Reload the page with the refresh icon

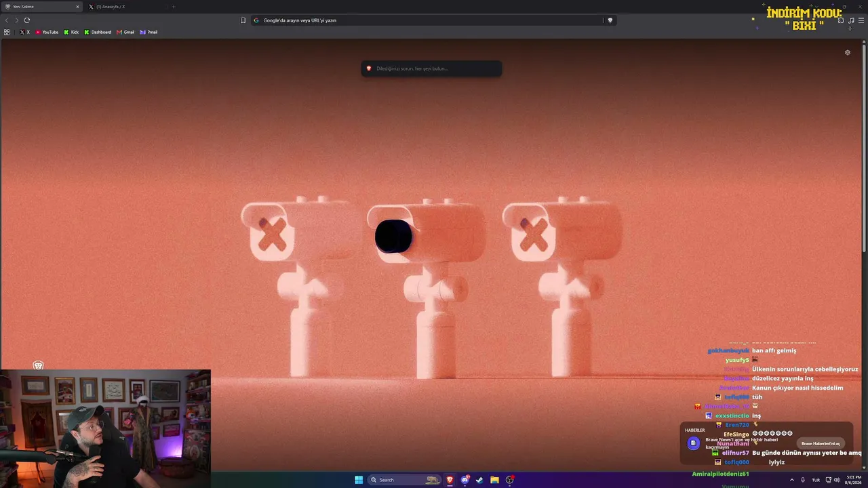tap(27, 20)
